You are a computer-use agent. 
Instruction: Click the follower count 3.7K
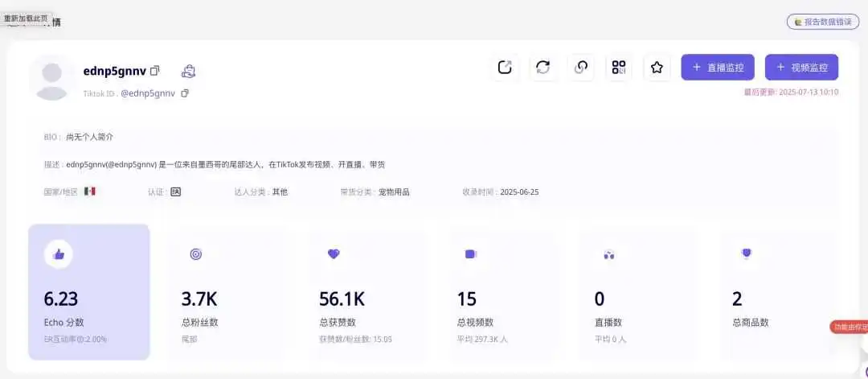point(199,299)
